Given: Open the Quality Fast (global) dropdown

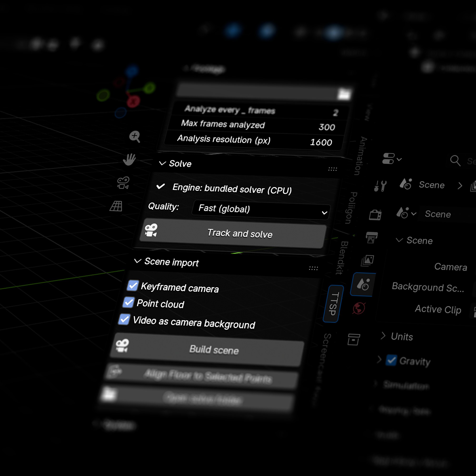Looking at the screenshot, I should (261, 210).
